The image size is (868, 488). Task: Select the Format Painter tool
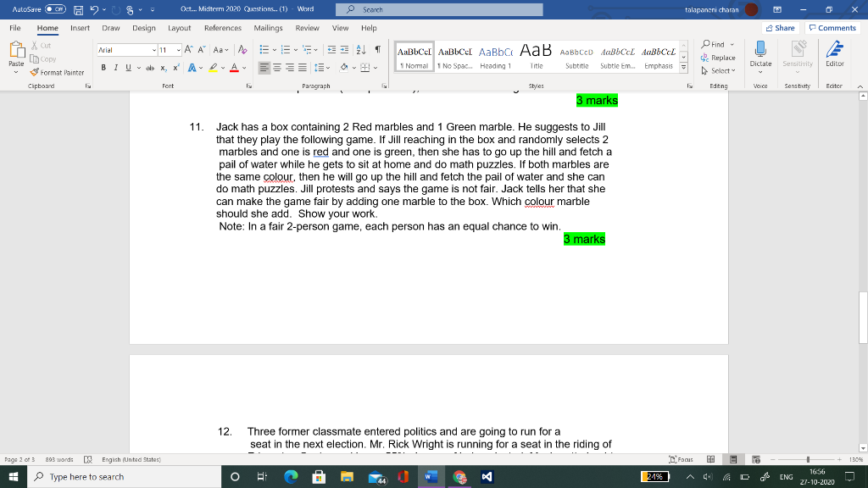click(57, 73)
